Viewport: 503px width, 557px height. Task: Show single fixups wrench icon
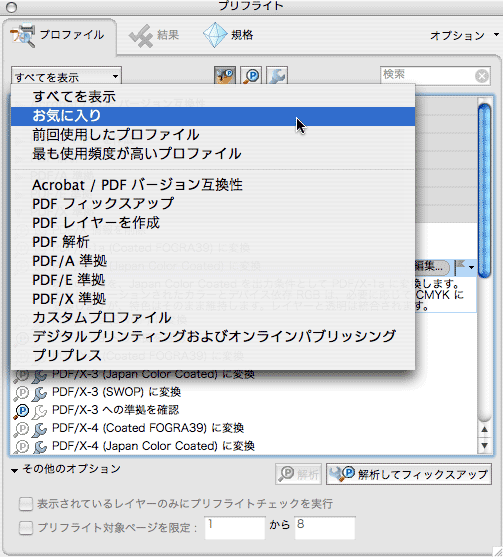(x=277, y=76)
